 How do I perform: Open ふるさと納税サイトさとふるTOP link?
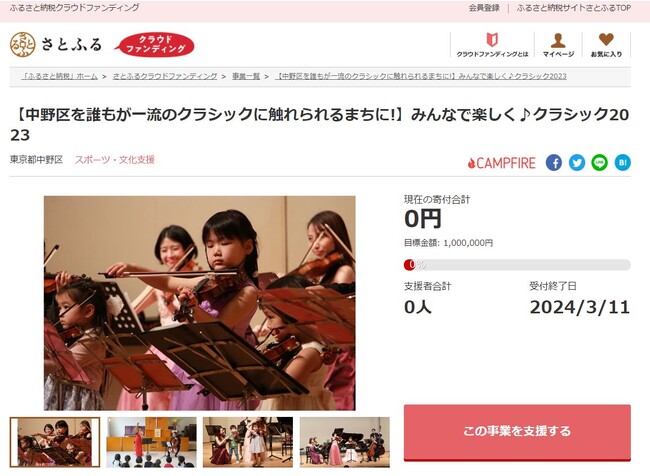click(574, 8)
